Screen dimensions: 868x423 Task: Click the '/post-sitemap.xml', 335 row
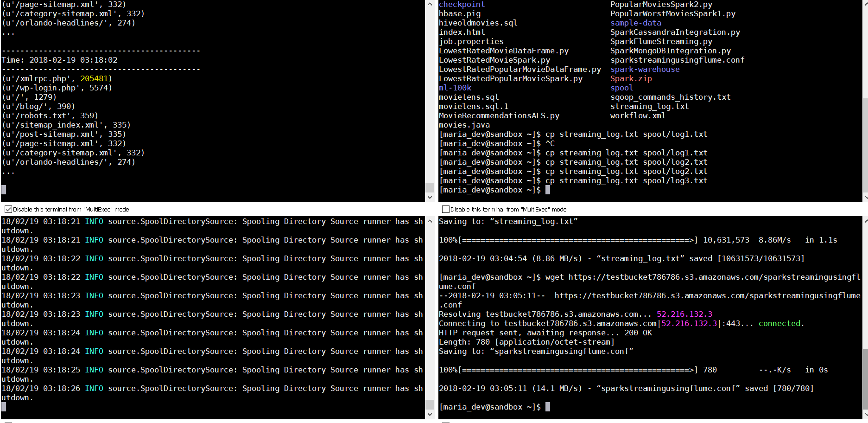coord(64,134)
